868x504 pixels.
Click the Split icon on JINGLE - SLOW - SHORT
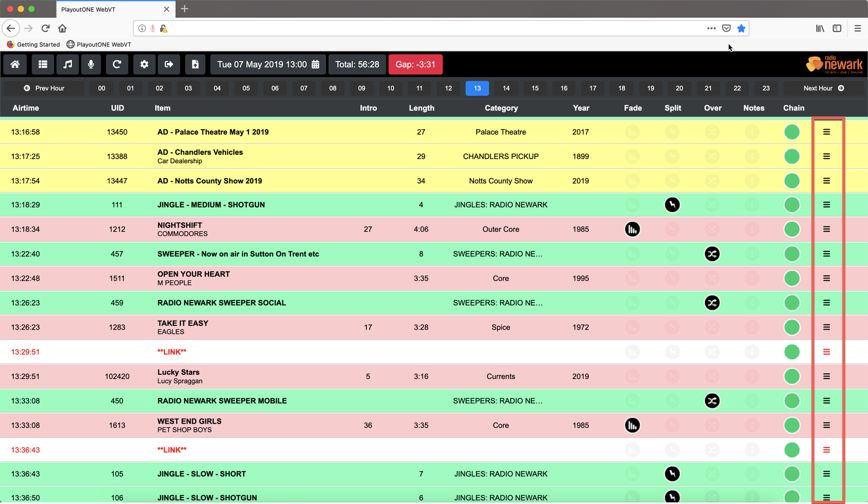[672, 474]
